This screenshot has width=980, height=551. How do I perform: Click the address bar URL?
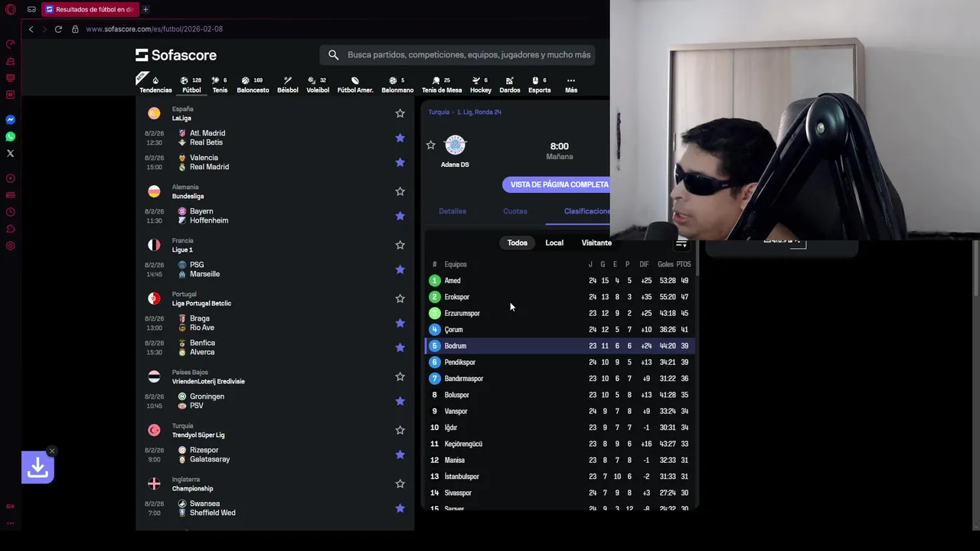[154, 29]
